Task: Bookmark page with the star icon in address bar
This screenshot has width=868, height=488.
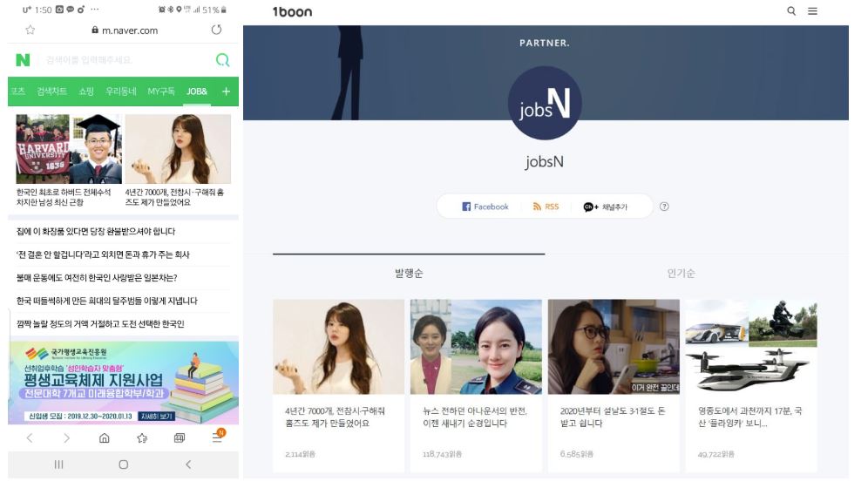Action: pos(31,30)
